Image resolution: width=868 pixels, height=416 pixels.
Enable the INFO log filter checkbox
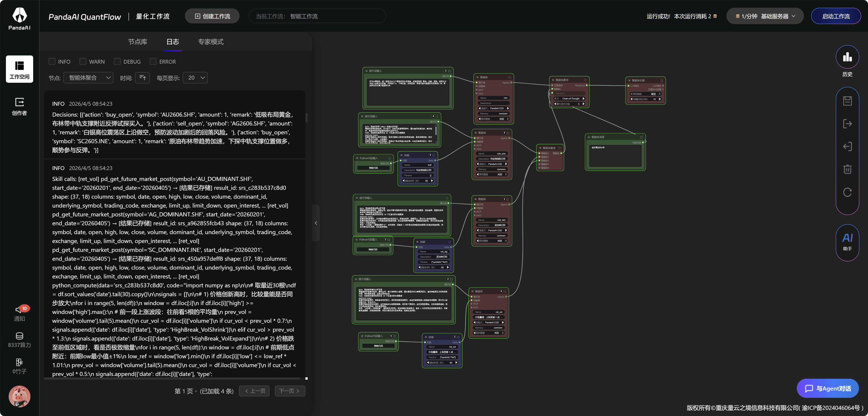[52, 61]
